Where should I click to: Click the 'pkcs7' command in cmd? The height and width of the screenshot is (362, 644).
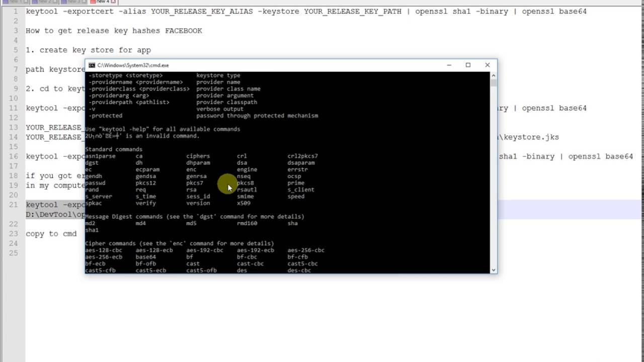pos(195,183)
